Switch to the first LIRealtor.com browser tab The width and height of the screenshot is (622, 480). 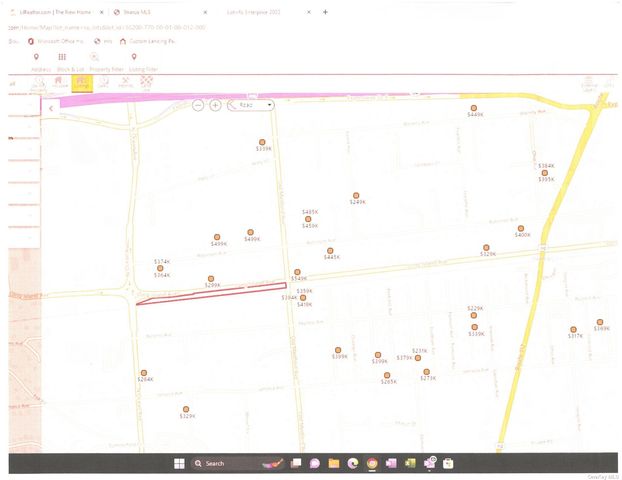pos(50,12)
